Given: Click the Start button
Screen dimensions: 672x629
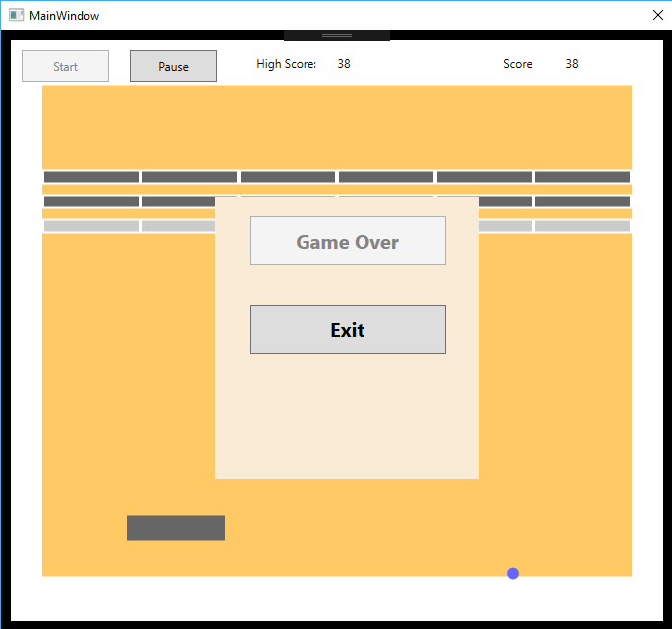Looking at the screenshot, I should click(65, 66).
